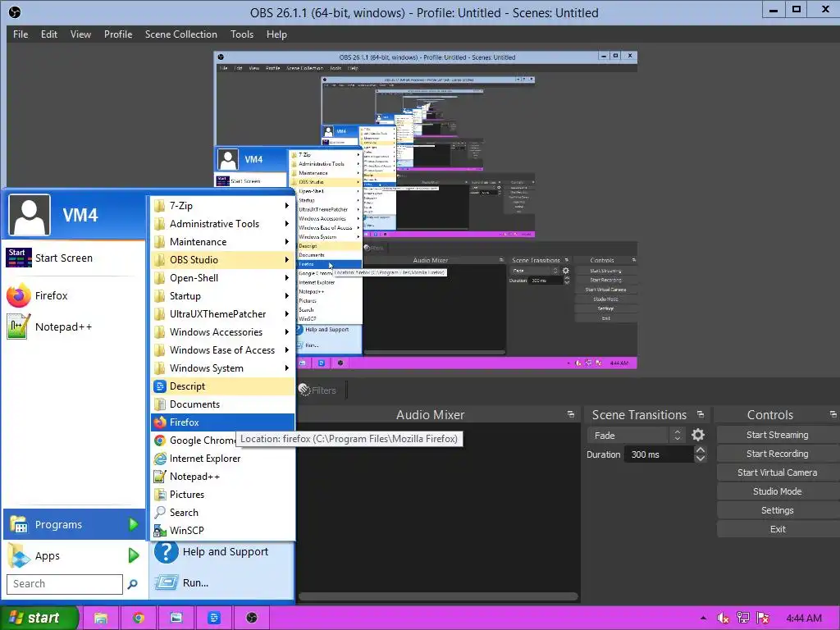Expand the UltraUXThemePatcher folder
Viewport: 840px width, 630px height.
[x=222, y=314]
